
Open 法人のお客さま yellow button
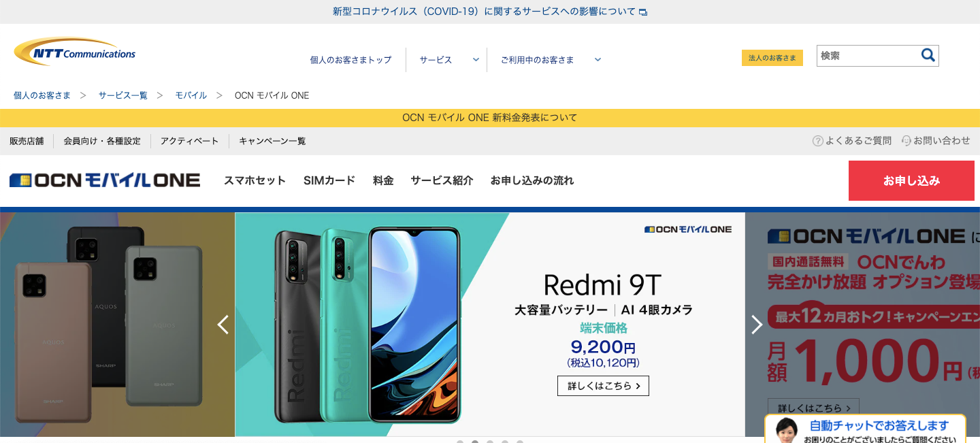[x=772, y=58]
